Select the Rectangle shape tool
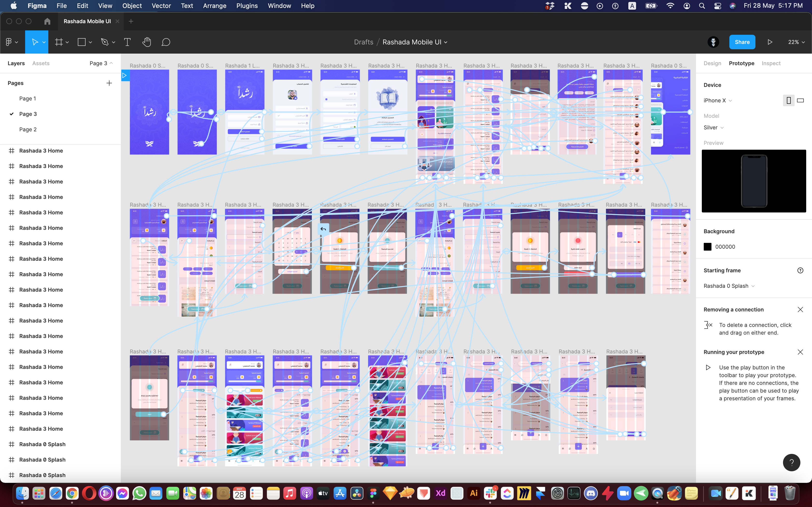The height and width of the screenshot is (507, 812). 81,42
